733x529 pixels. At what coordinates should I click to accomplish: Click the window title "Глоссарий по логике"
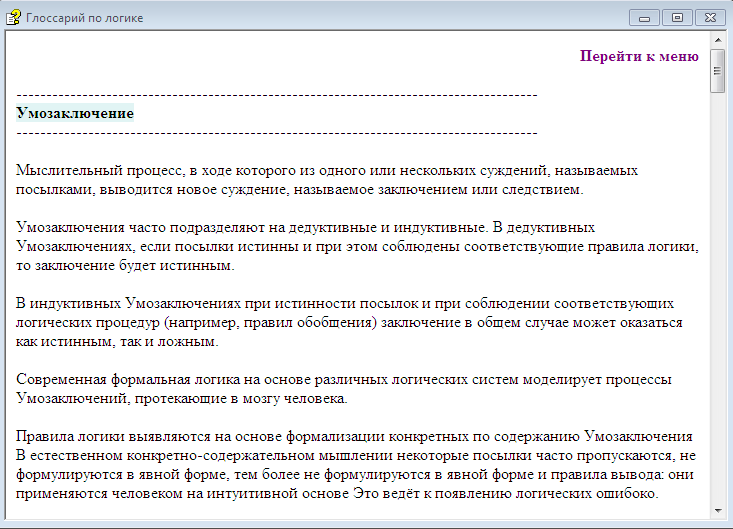coord(85,18)
